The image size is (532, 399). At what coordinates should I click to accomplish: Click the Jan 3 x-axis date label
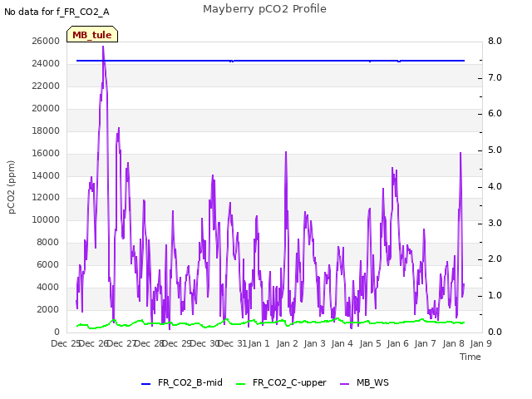pos(314,343)
